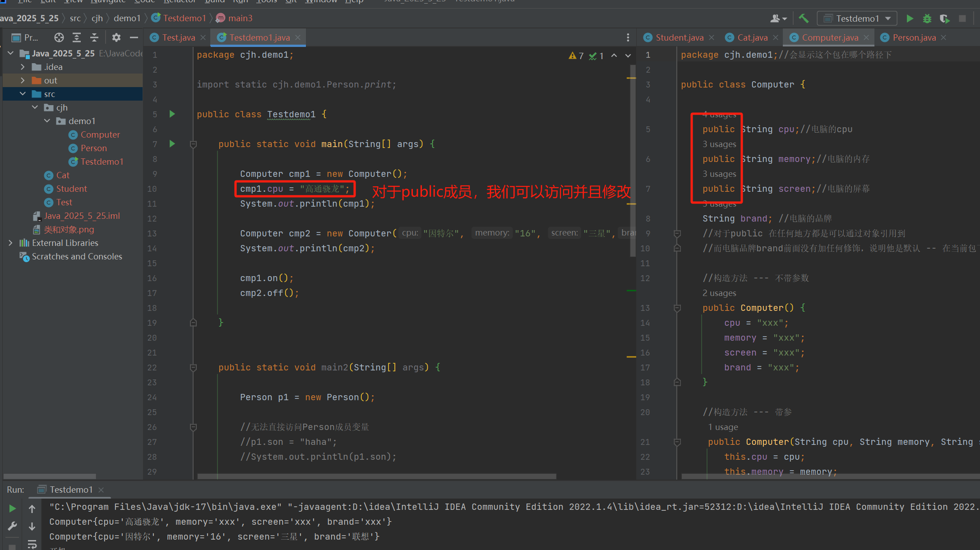Run Testdemo1 with the green play button

pos(910,18)
